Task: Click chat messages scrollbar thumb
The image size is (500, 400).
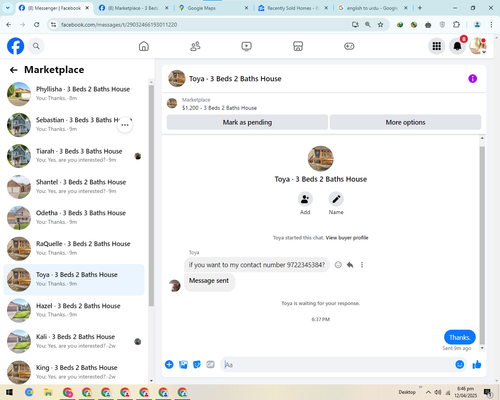Action: point(482,245)
